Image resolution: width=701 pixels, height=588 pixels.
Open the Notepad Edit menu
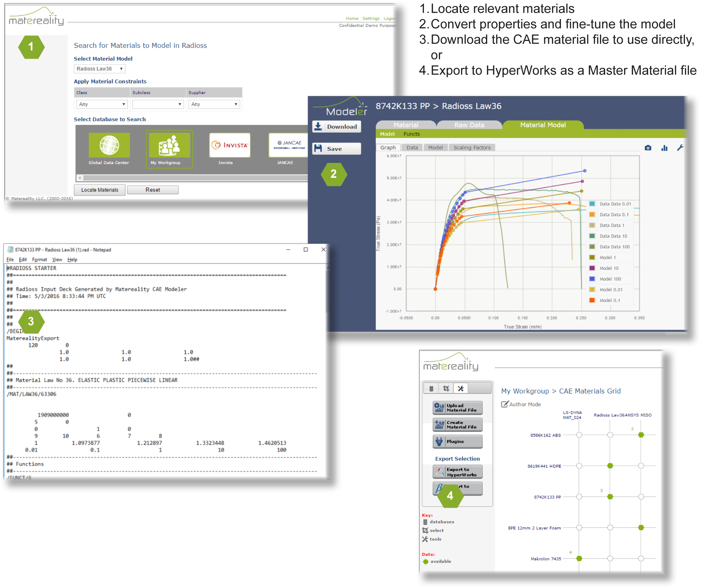[x=23, y=260]
